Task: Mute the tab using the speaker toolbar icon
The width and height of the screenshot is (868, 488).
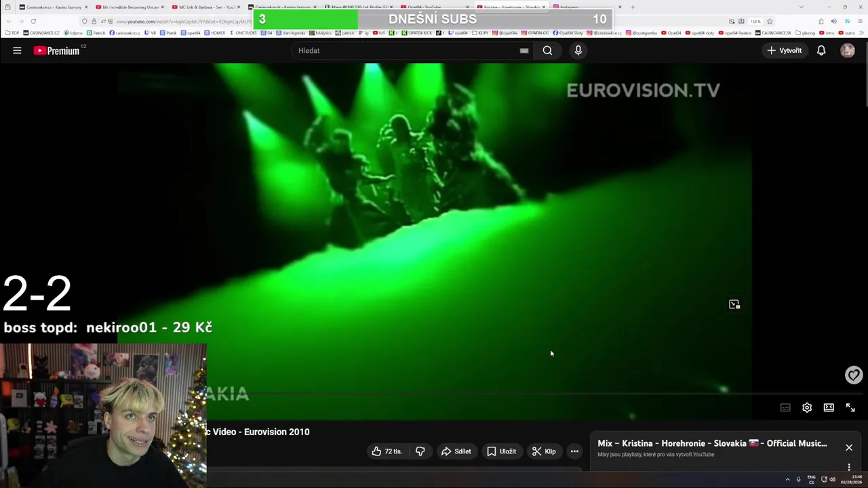Action: tap(833, 21)
